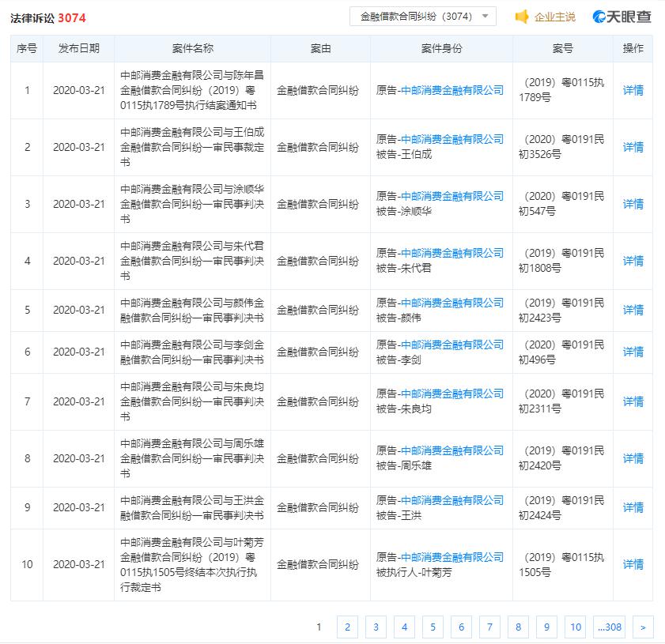The width and height of the screenshot is (665, 644).
Task: Go to page 4 of results
Action: 404,627
